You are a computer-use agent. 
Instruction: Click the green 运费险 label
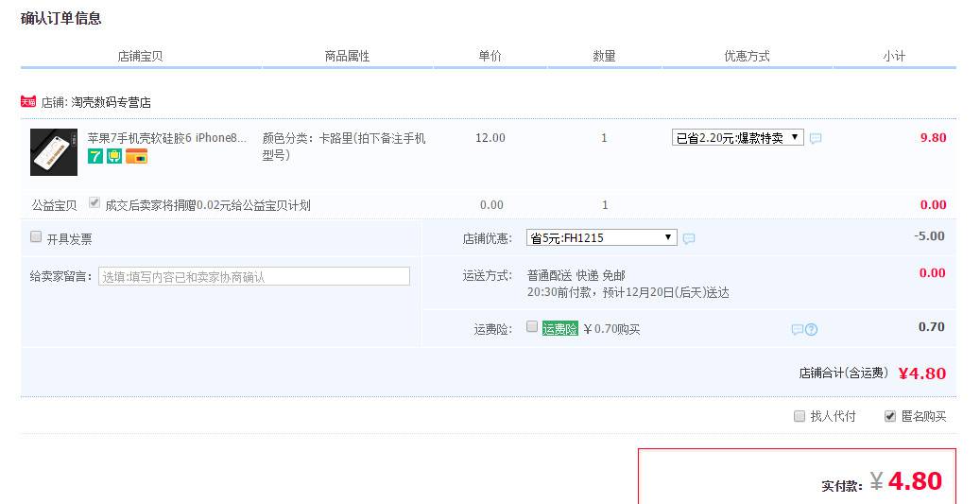click(560, 328)
